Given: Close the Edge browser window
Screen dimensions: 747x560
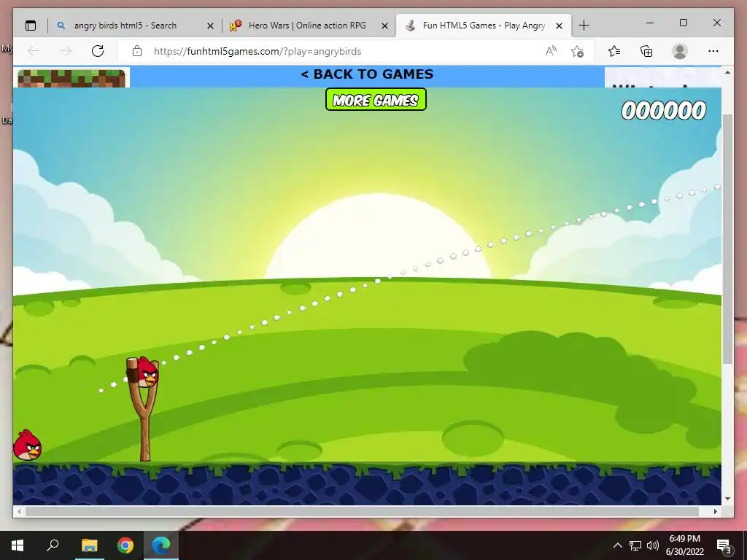Looking at the screenshot, I should (717, 23).
